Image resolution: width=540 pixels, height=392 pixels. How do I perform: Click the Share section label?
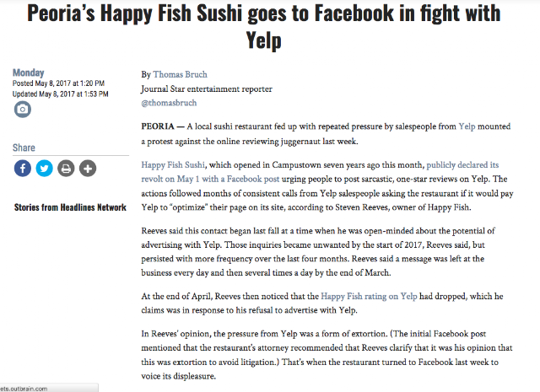(24, 148)
